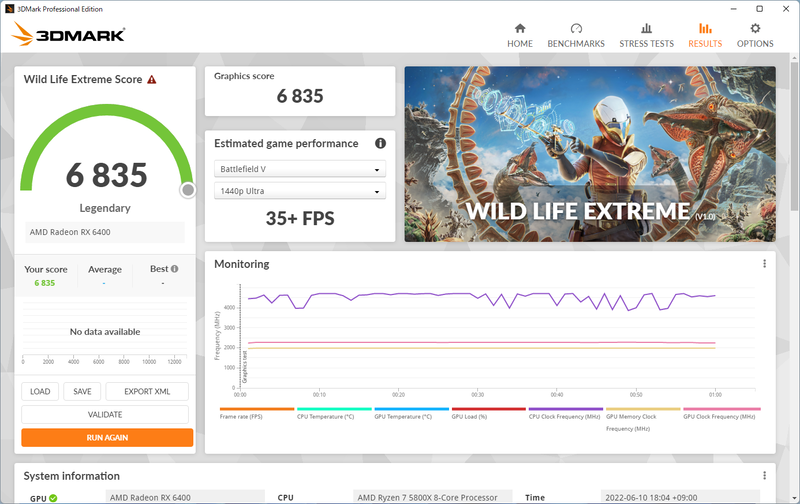Open the Options tab
The image size is (800, 504).
tap(755, 36)
